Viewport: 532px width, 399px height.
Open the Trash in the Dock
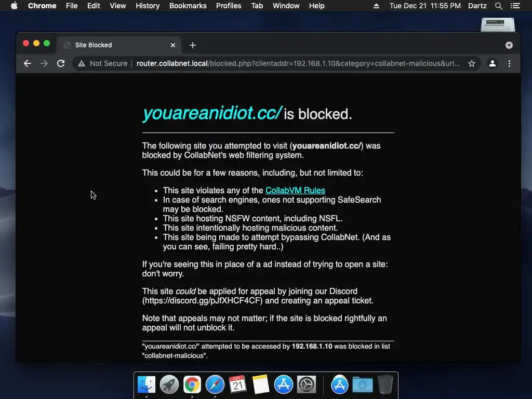pyautogui.click(x=385, y=385)
